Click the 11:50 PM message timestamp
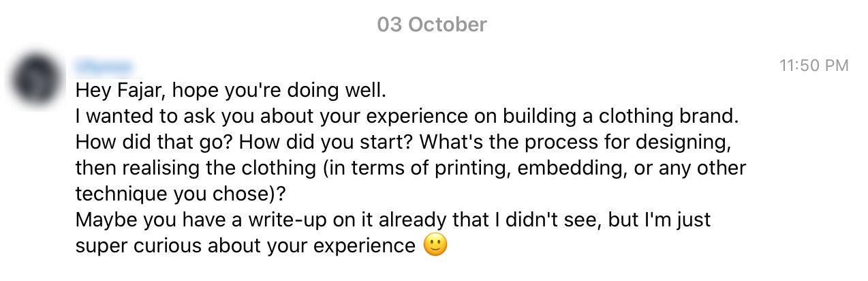868x281 pixels. tap(814, 66)
